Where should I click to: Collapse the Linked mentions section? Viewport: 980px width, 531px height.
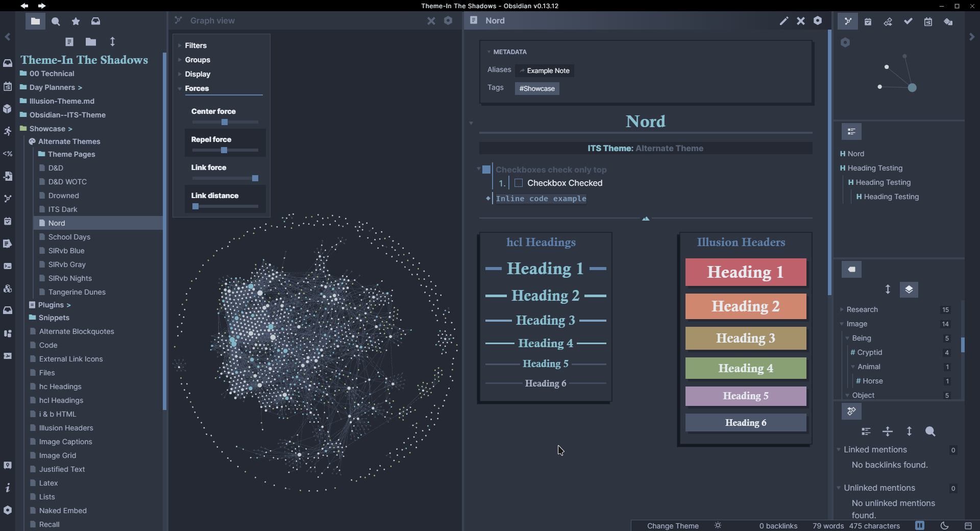pyautogui.click(x=875, y=450)
